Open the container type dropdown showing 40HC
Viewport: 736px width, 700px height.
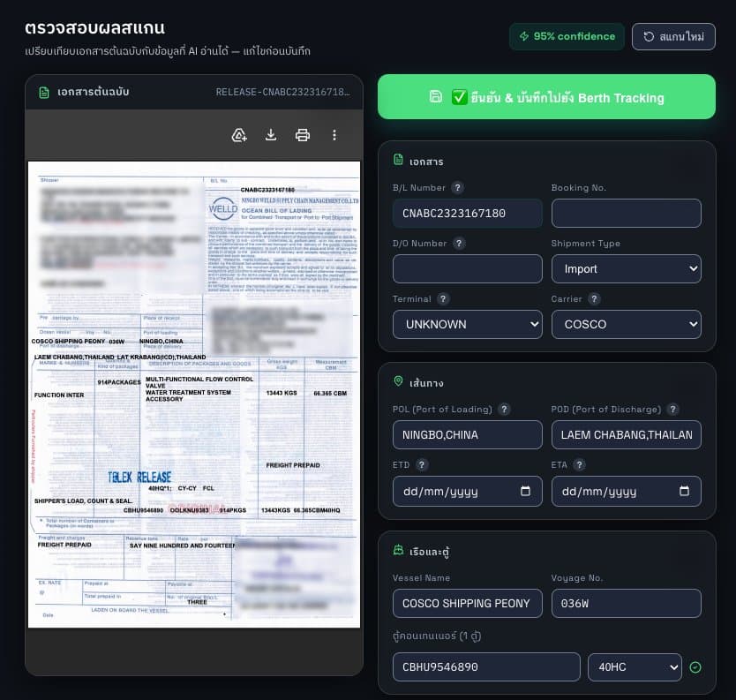pos(635,667)
